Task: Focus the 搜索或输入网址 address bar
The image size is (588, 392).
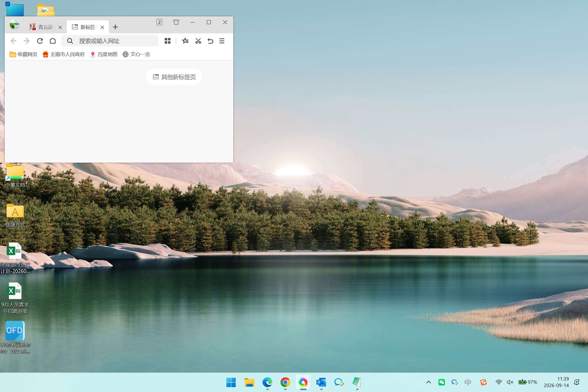Action: click(x=110, y=41)
